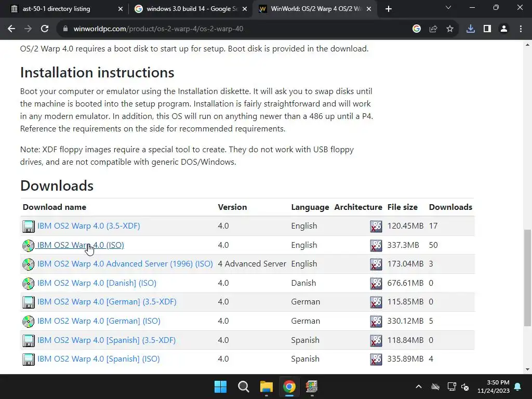Click CD icon for Advanced Server row
Screen dimensions: 532x399
click(x=29, y=264)
